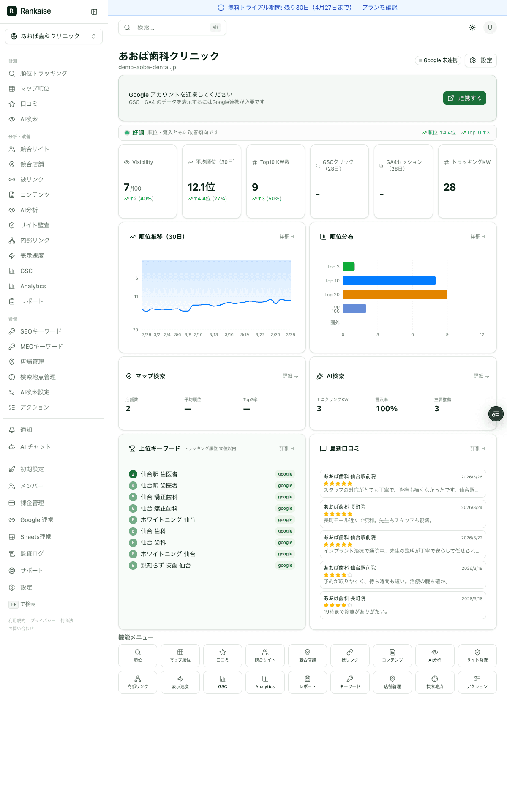Open 課金管理 in the sidebar

tap(54, 503)
